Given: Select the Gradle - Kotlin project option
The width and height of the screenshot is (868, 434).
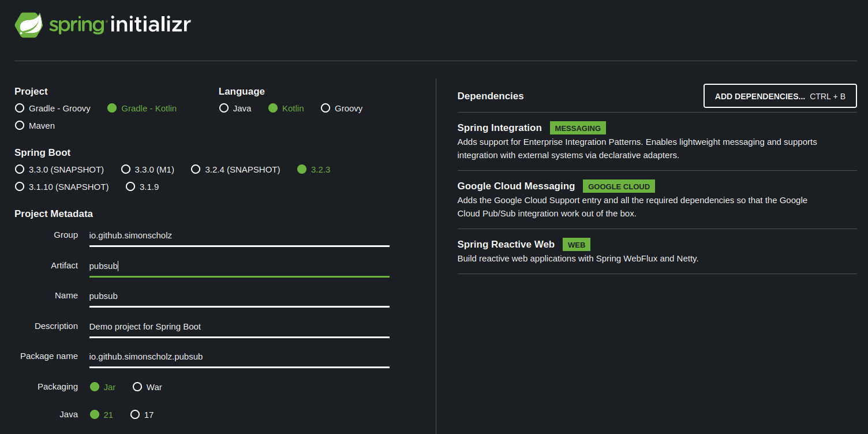Looking at the screenshot, I should pos(142,108).
